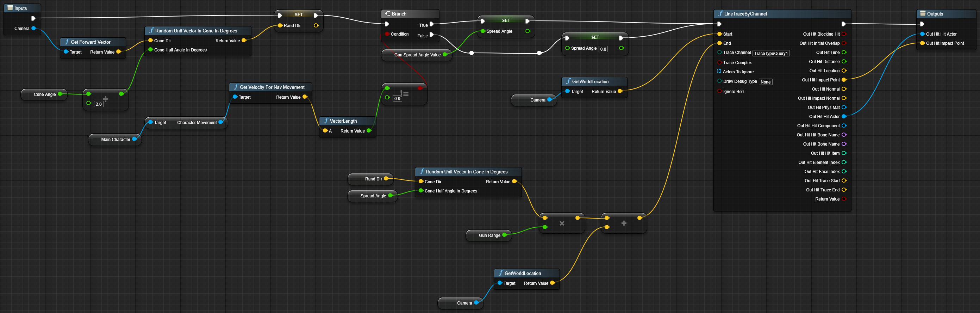980x313 pixels.
Task: Click the Branch True execution pin
Action: [432, 24]
